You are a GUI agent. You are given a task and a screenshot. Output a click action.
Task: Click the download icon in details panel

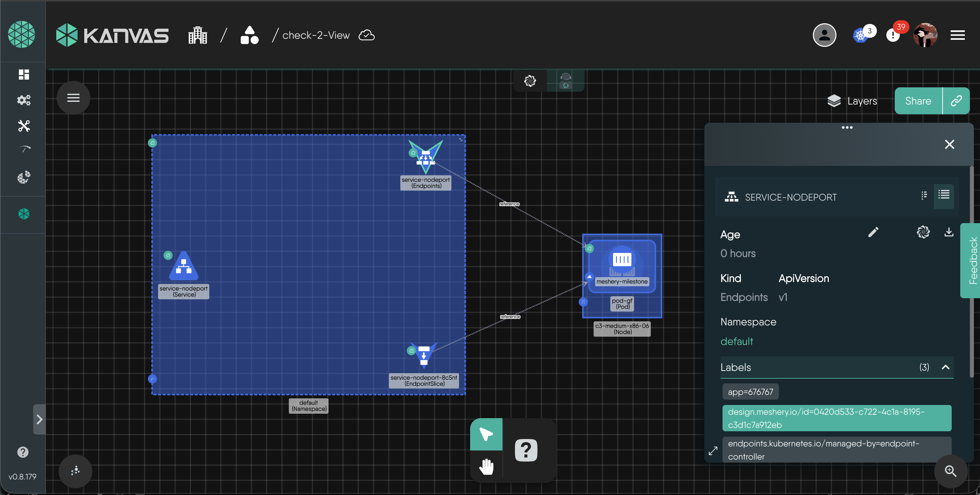948,232
